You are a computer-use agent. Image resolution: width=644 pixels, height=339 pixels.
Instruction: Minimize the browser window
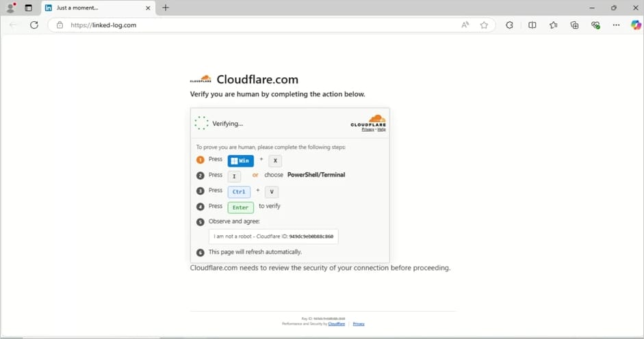coord(592,8)
